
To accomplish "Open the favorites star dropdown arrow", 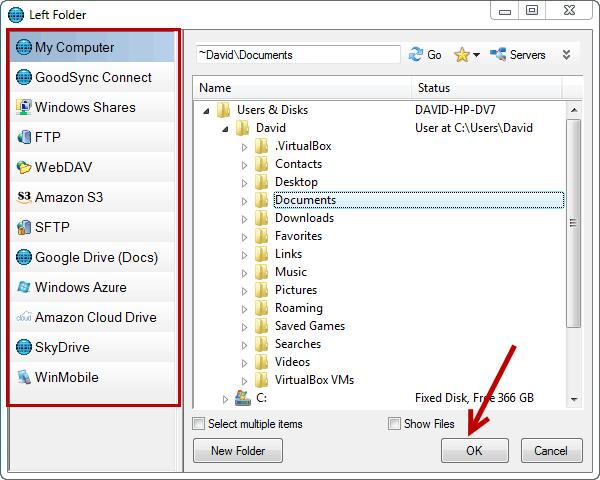I will tap(476, 55).
